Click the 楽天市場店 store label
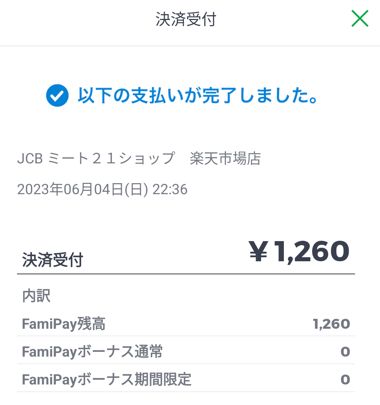 [x=225, y=158]
